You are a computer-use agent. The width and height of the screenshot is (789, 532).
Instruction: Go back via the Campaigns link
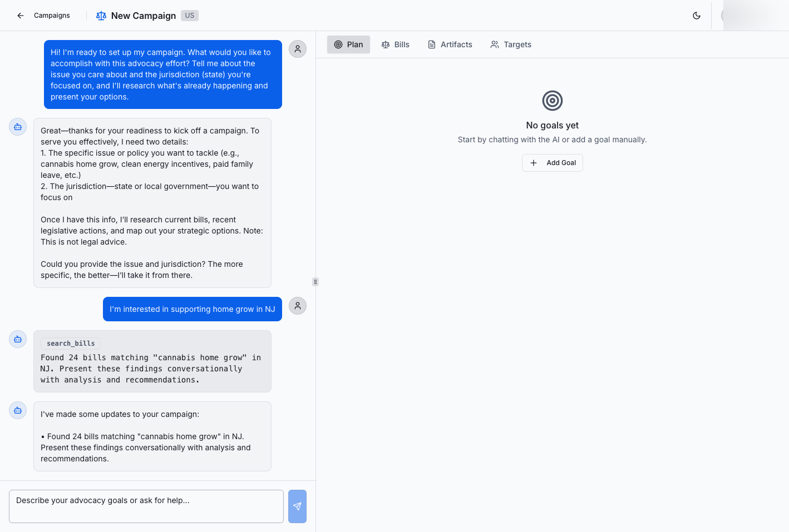[52, 16]
